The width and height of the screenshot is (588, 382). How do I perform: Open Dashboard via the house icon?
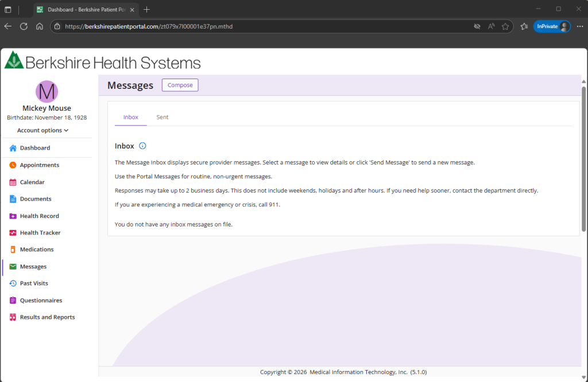coord(13,148)
